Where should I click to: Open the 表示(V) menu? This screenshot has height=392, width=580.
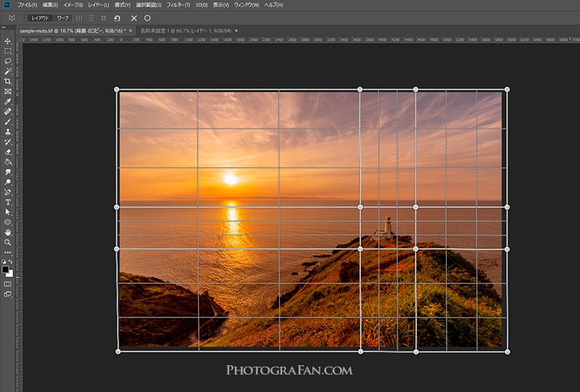coord(221,5)
